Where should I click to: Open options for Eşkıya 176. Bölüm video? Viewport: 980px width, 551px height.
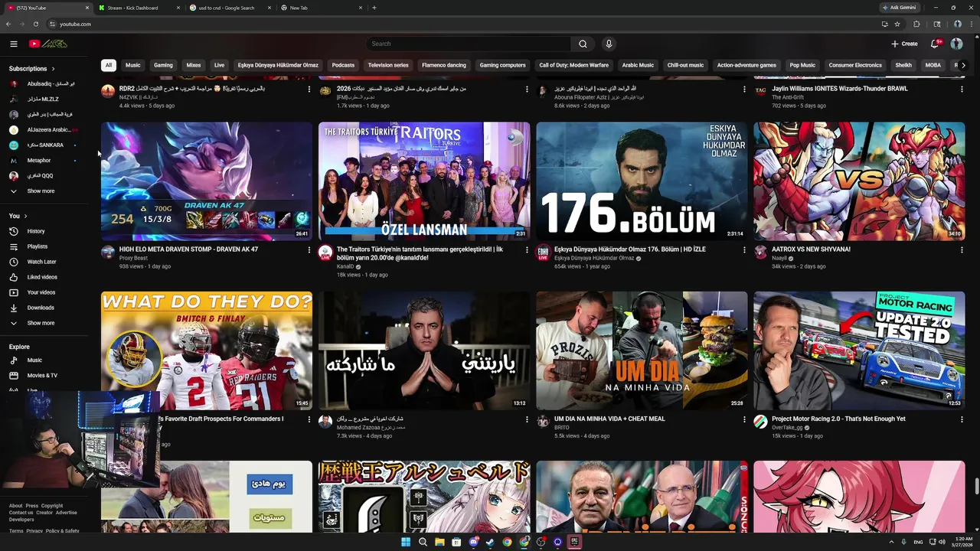tap(744, 249)
